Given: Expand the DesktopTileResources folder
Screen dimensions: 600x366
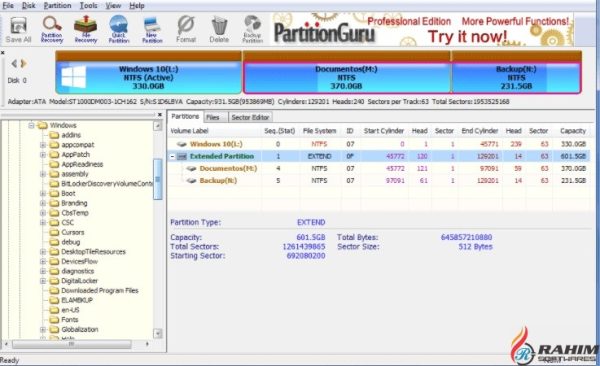Looking at the screenshot, I should click(x=43, y=252).
